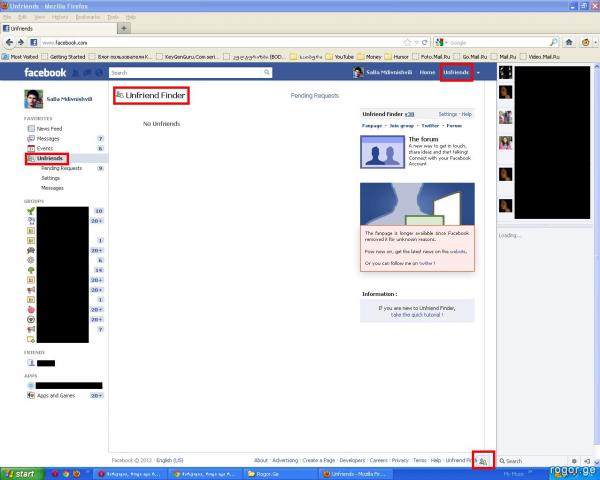Open Video.Mail.Ru bookmark
The image size is (600, 480).
(540, 57)
